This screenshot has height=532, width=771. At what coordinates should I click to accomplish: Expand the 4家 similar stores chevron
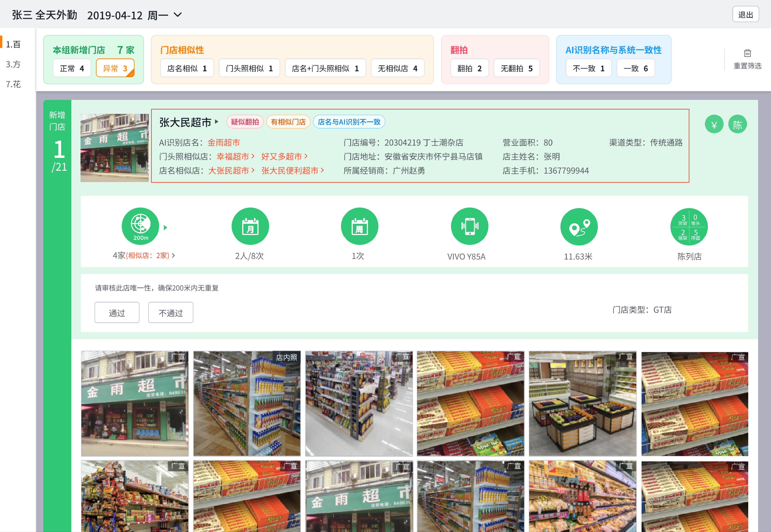click(x=173, y=255)
